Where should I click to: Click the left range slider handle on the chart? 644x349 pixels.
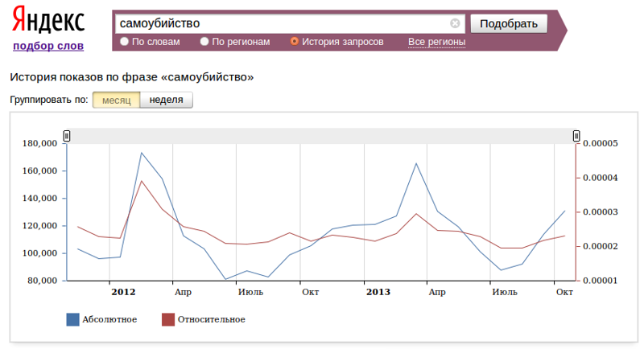coord(68,135)
